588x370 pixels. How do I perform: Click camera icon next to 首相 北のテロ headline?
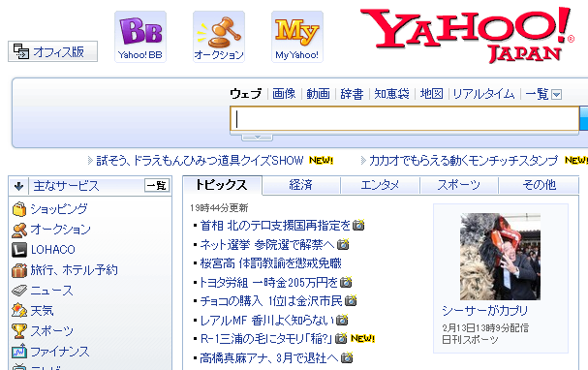tap(358, 225)
